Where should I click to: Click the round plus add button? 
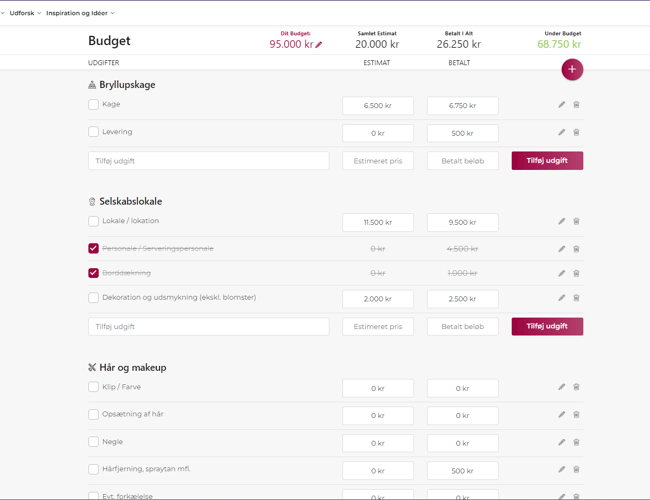click(572, 69)
